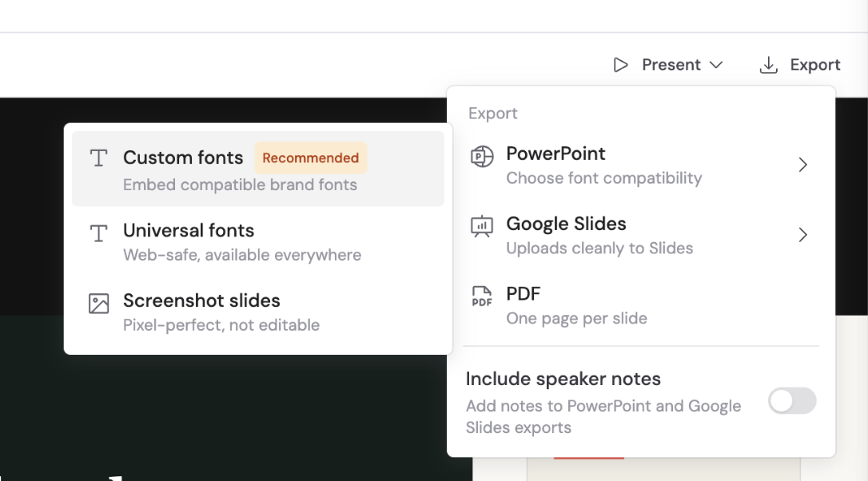Image resolution: width=868 pixels, height=481 pixels.
Task: Open the Present dropdown chevron
Action: (716, 65)
